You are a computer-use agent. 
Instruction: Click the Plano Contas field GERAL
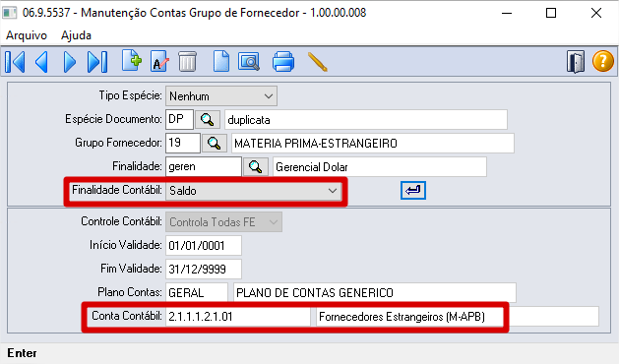pyautogui.click(x=197, y=292)
